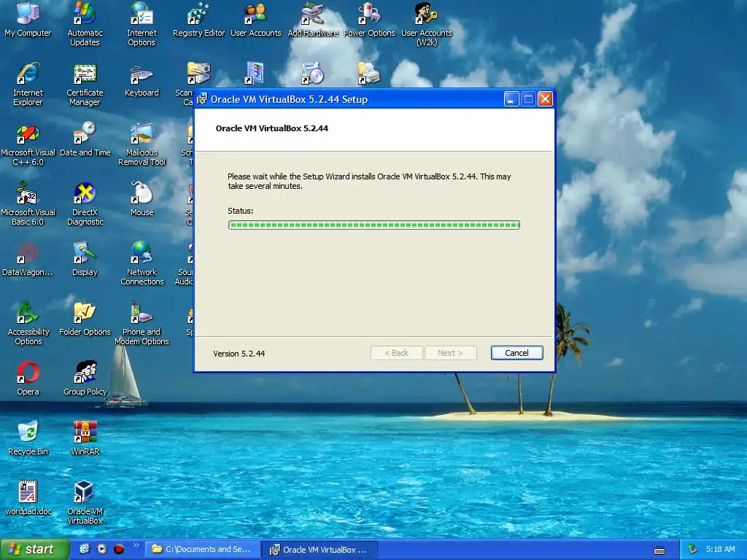Click the "Version 5.2.44" label
This screenshot has height=560, width=747.
(x=239, y=354)
